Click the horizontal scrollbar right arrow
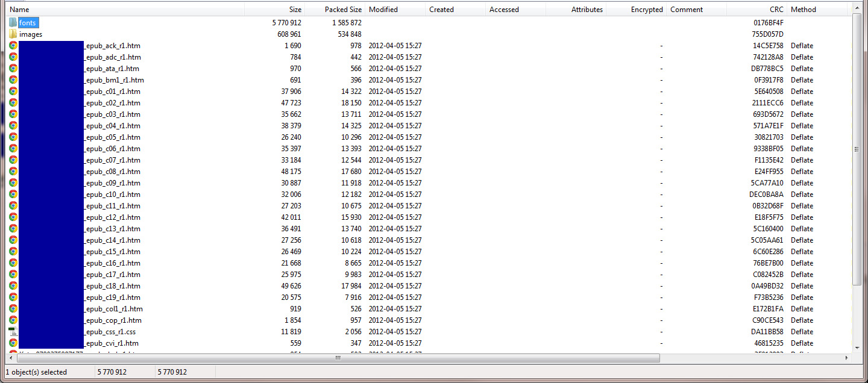The image size is (868, 383). coord(847,358)
